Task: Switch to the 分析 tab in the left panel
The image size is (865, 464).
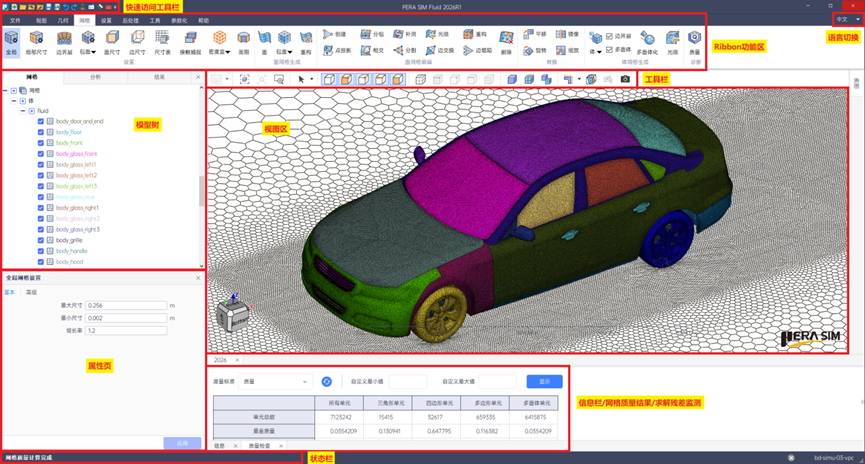Action: [x=95, y=77]
